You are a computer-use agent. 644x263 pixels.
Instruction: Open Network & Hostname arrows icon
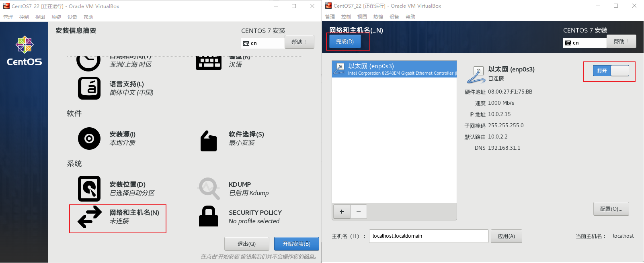90,217
